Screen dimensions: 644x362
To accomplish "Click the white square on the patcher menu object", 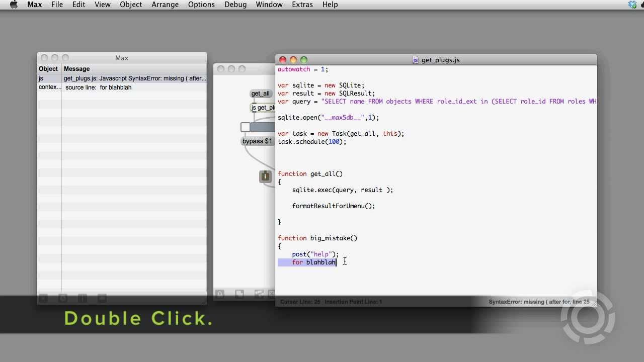I will (246, 127).
